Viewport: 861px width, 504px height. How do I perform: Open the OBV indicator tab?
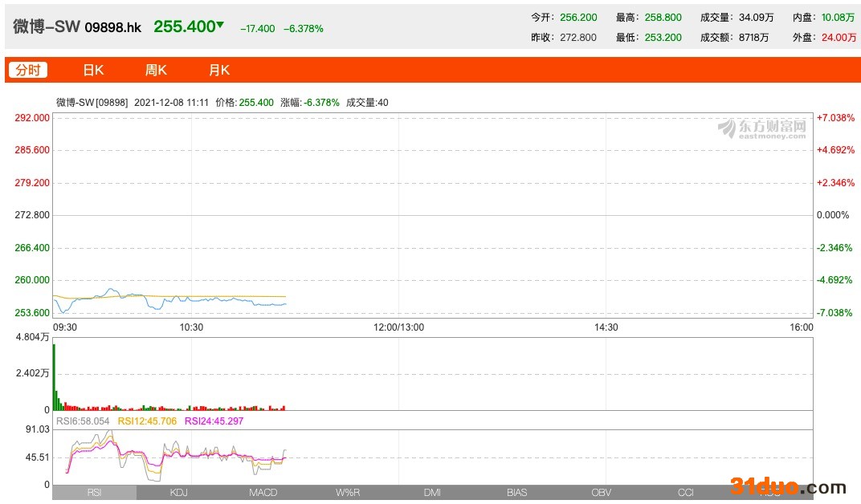coord(601,492)
